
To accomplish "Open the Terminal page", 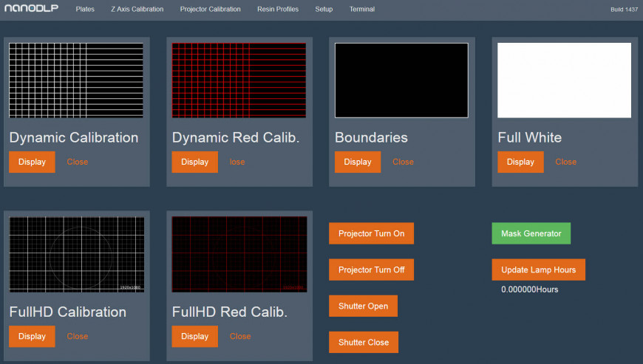I will tap(362, 10).
